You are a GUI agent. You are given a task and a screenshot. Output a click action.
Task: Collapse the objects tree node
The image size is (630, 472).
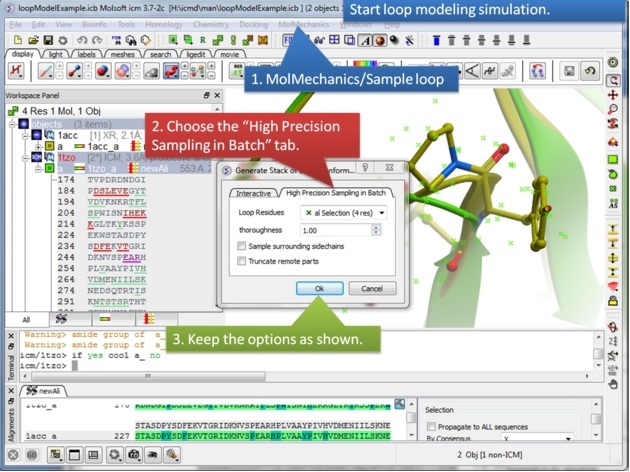coord(11,124)
